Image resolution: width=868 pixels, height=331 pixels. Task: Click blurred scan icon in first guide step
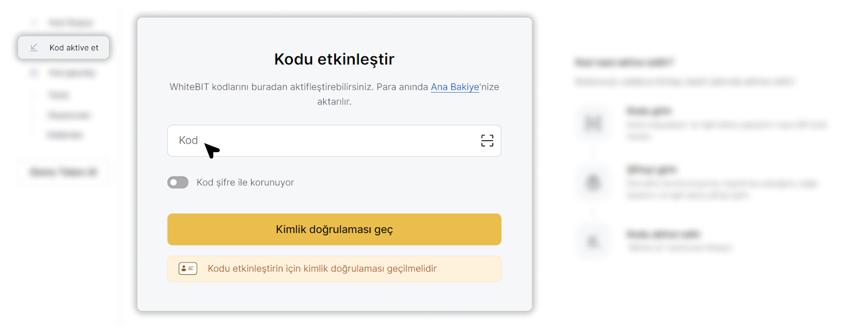coord(593,124)
